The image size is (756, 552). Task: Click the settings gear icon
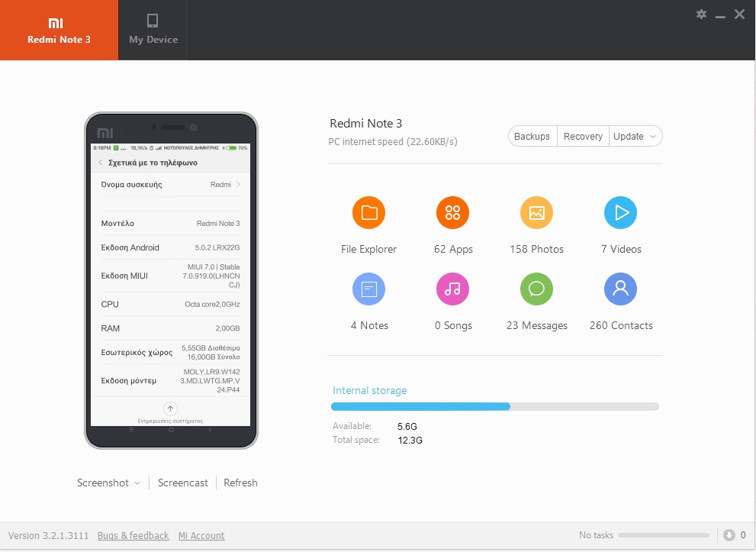[x=701, y=15]
